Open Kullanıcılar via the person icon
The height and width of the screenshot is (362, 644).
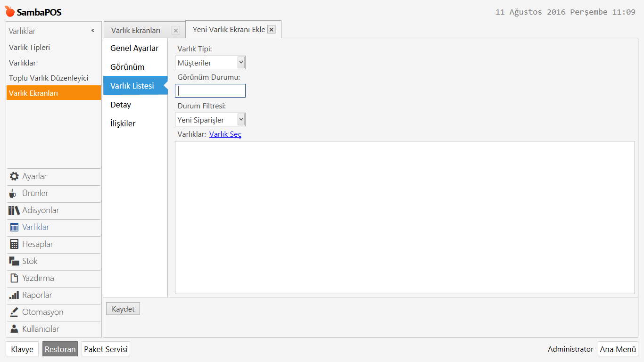point(14,329)
